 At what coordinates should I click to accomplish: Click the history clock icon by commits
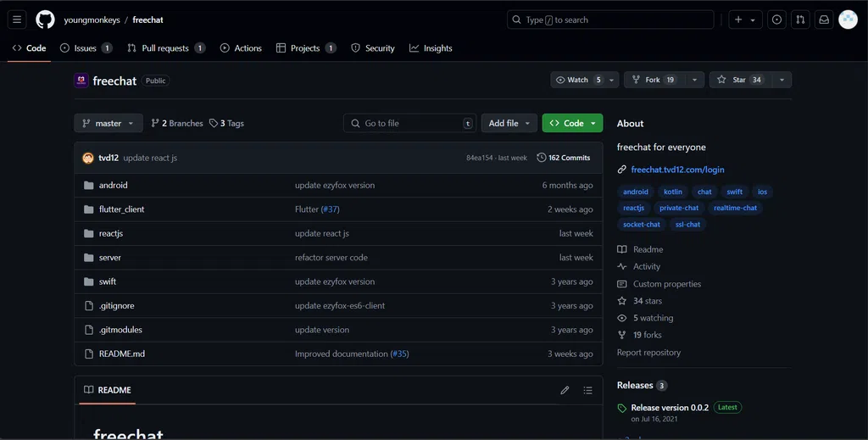coord(542,158)
